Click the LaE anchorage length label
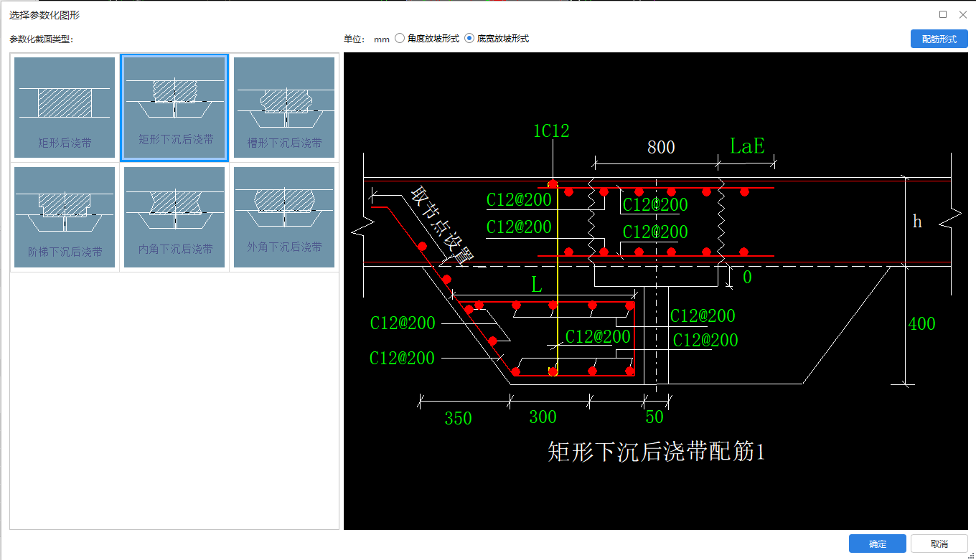976x560 pixels. (x=747, y=146)
